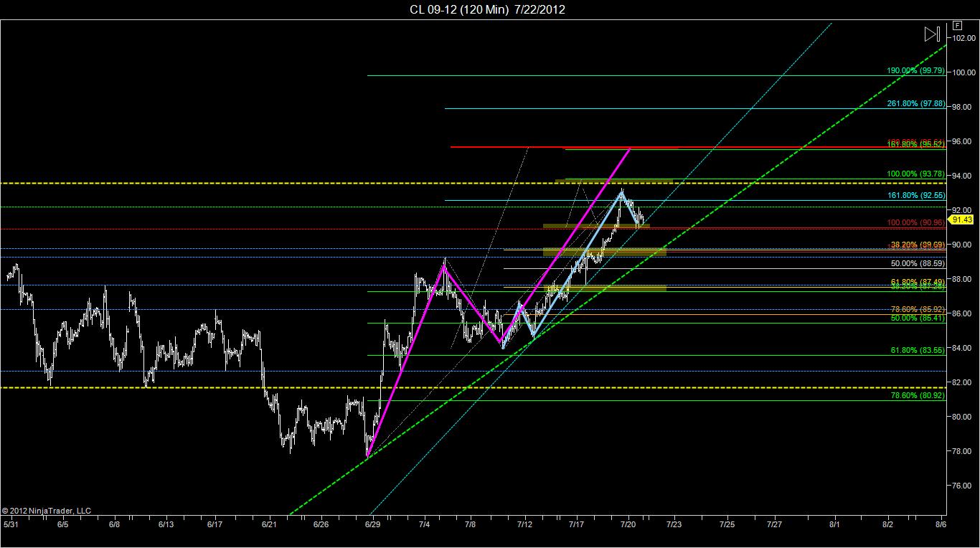Click 88.00 on the price axis
Image resolution: width=980 pixels, height=548 pixels.
point(963,279)
